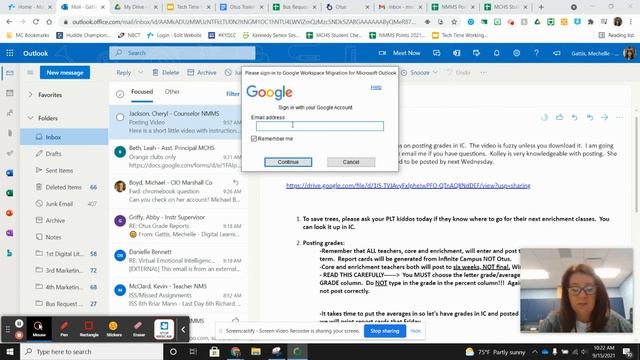Open the Windows Start menu
This screenshot has height=360, width=640.
click(10, 351)
